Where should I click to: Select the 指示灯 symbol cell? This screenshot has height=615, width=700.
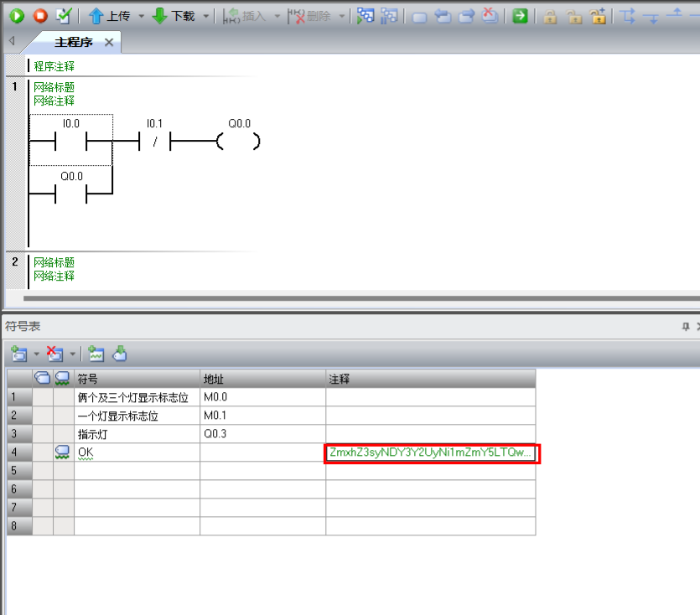coord(137,433)
